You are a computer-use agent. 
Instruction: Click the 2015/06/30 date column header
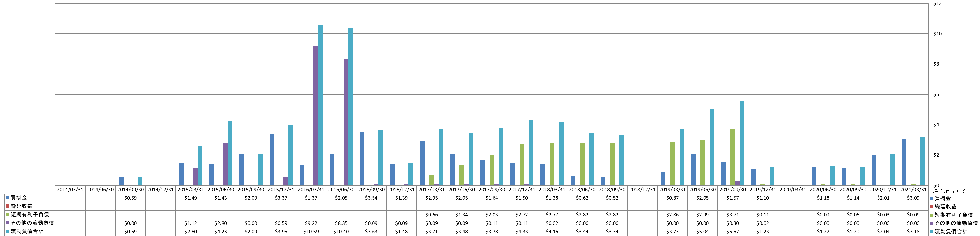tap(221, 190)
